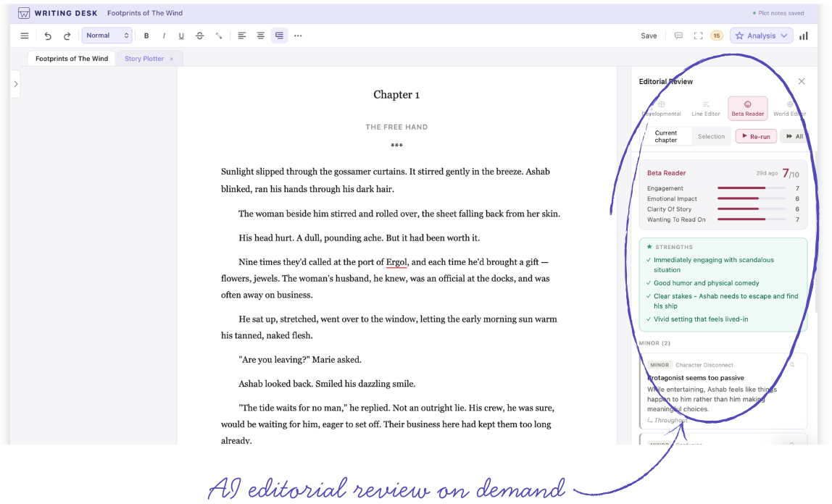Switch to the Story Plotter tab
Viewport: 832px width, 504px height.
[x=144, y=59]
